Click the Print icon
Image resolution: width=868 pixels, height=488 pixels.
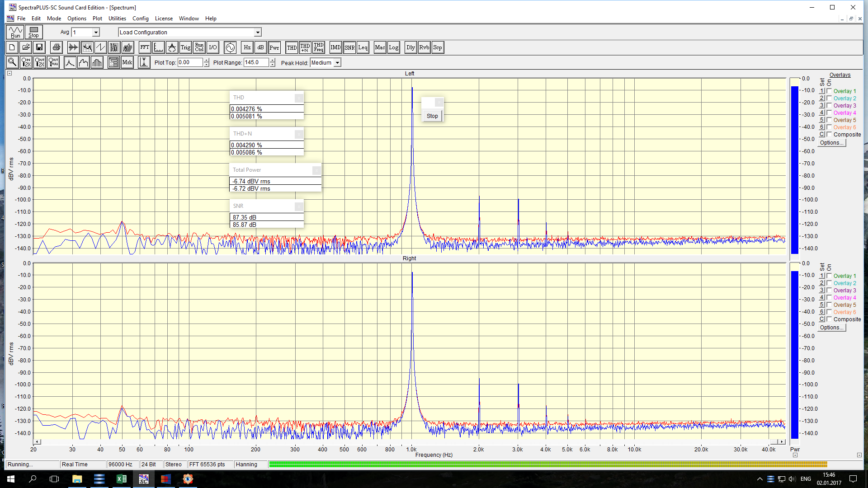click(x=57, y=47)
